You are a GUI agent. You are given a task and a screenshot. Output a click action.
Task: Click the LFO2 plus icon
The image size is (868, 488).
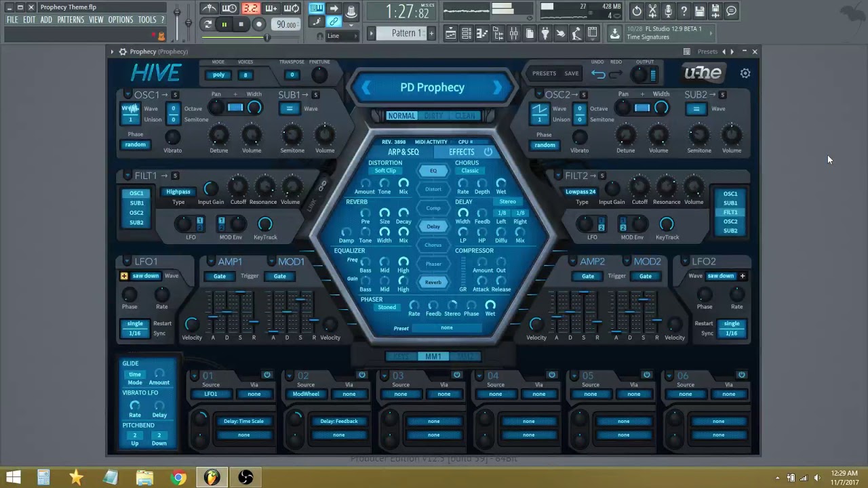click(743, 276)
